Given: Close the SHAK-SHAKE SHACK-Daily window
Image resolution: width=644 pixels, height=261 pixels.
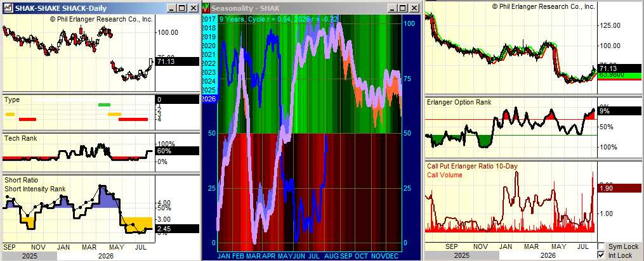Looking at the screenshot, I should pyautogui.click(x=193, y=8).
